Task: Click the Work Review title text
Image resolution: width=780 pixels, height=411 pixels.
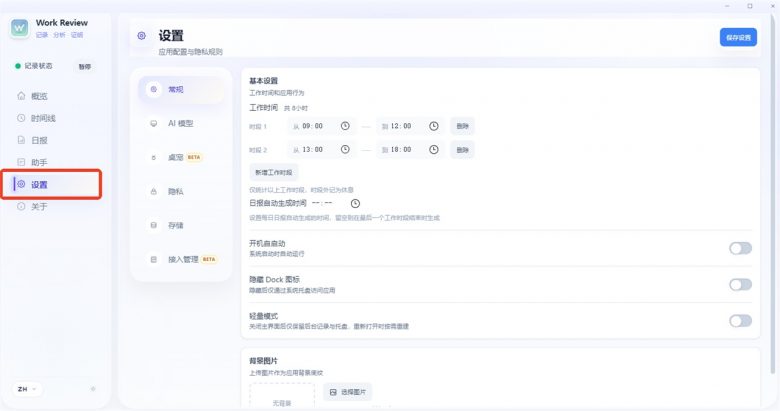Action: [x=62, y=22]
